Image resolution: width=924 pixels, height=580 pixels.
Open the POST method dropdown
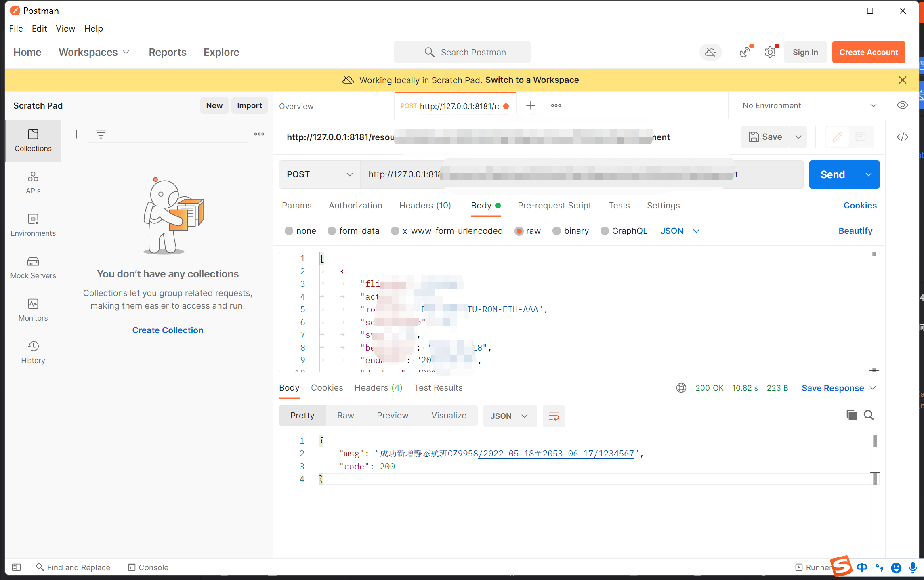coord(319,174)
